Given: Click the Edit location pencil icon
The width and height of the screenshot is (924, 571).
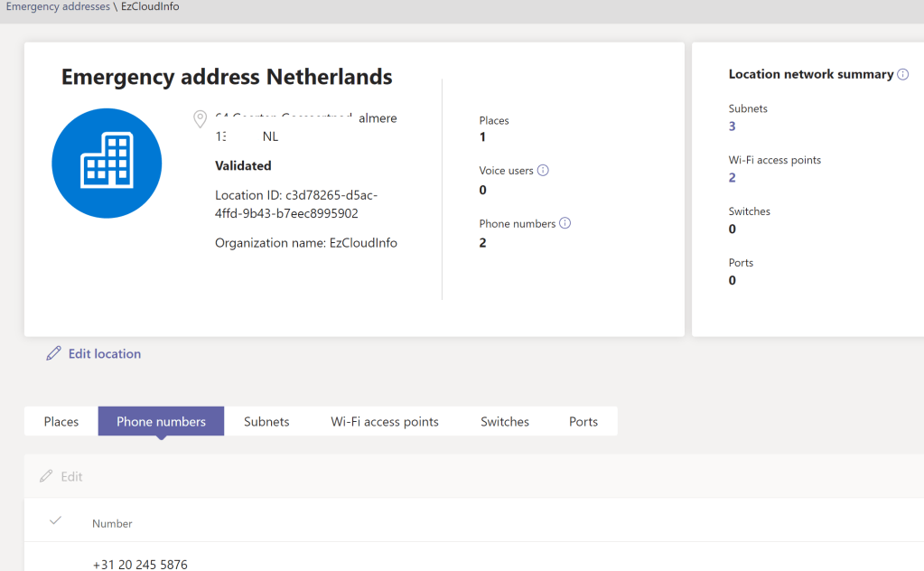Looking at the screenshot, I should tap(54, 353).
